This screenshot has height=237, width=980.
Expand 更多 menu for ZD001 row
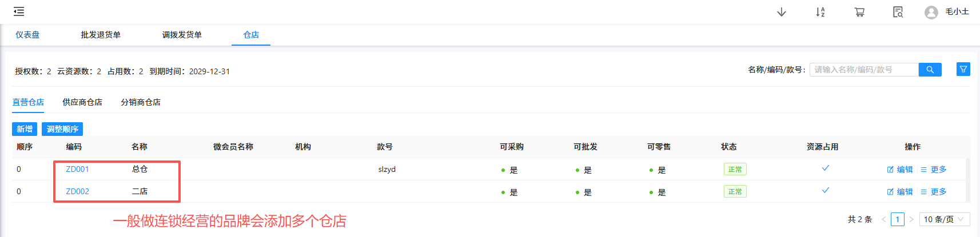[x=934, y=170]
